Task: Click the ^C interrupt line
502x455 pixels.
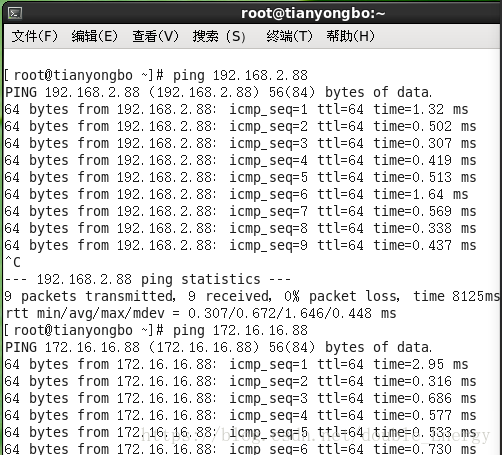Action: tap(13, 262)
